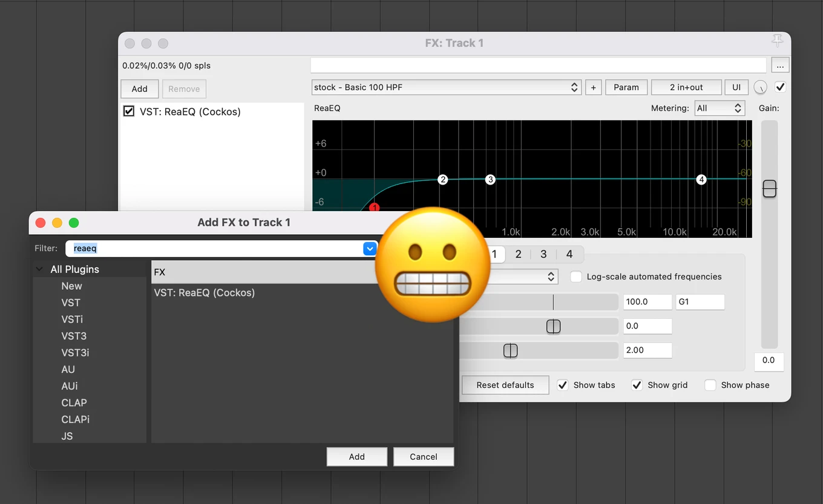Pin the FX: Track 1 window
This screenshot has width=823, height=504.
777,41
